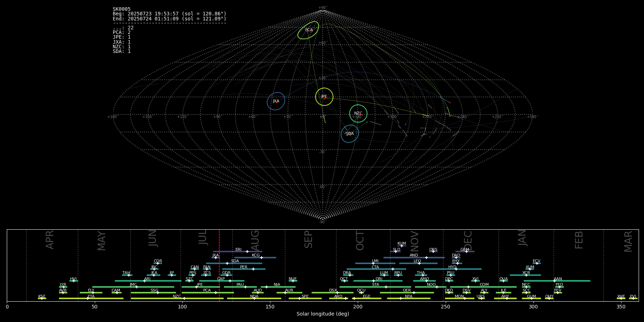Click the SPE shower label in timeline
Screen dimensions: 644x322
pyautogui.click(x=305, y=297)
